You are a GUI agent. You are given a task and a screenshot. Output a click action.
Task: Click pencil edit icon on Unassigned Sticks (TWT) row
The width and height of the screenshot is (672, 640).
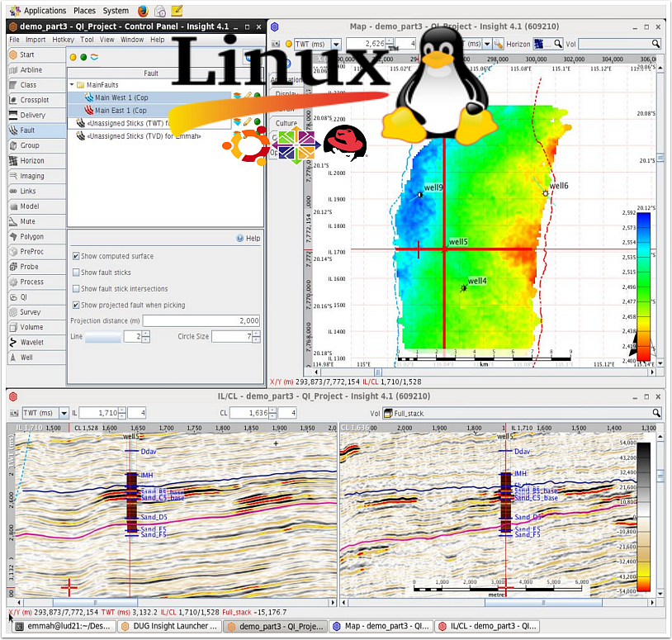248,122
